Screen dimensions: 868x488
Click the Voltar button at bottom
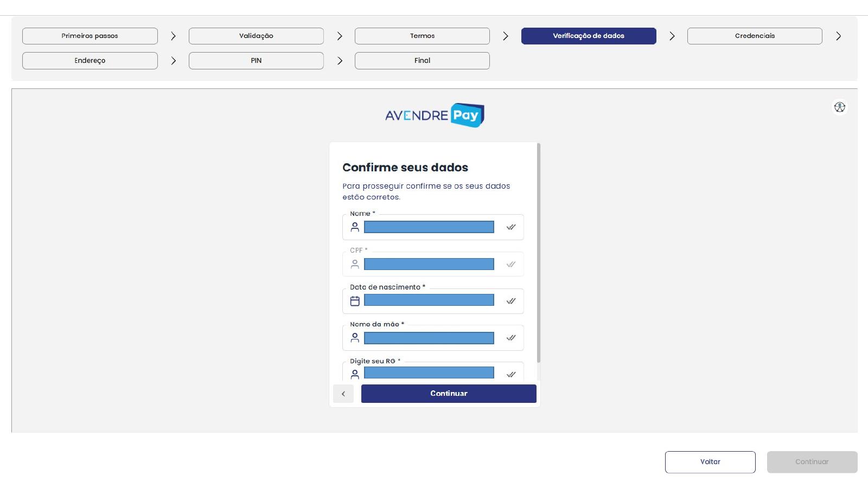tap(710, 462)
